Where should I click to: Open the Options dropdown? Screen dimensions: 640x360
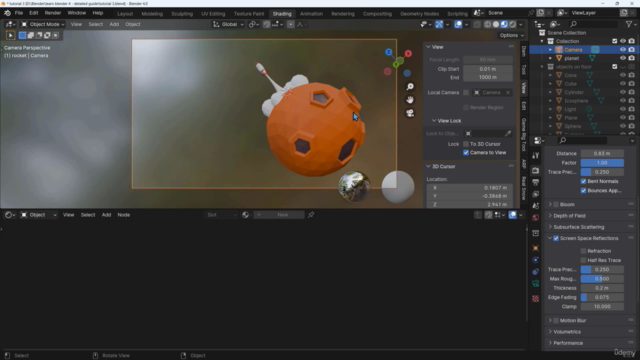pos(511,36)
